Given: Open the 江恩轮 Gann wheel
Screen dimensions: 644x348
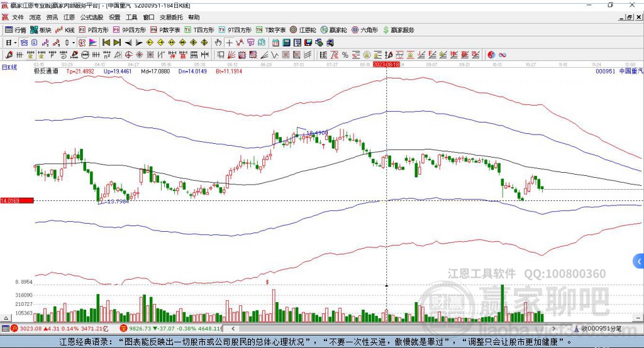Looking at the screenshot, I should (303, 30).
